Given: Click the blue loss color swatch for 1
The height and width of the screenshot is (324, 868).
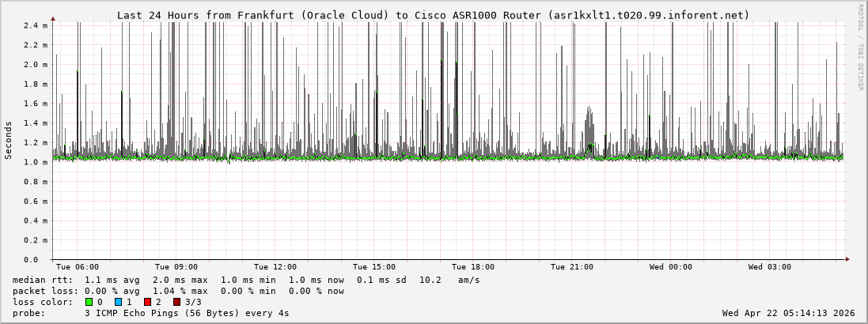Looking at the screenshot, I should 118,302.
